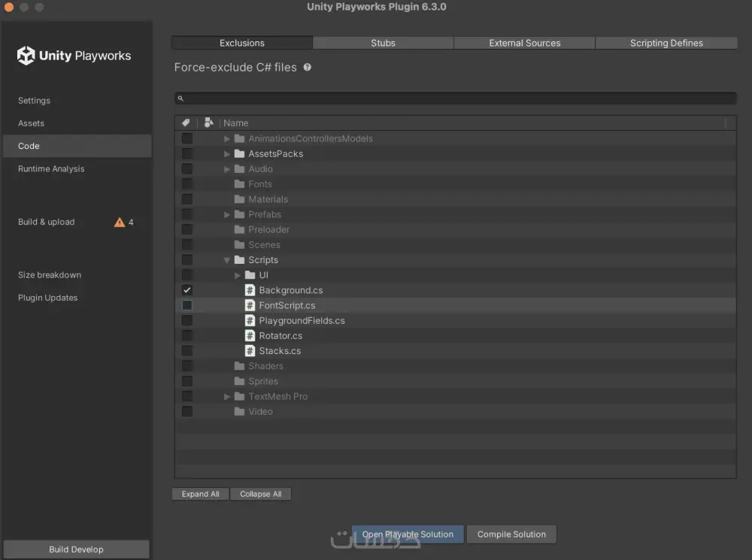Open Assets in the sidebar

77,123
